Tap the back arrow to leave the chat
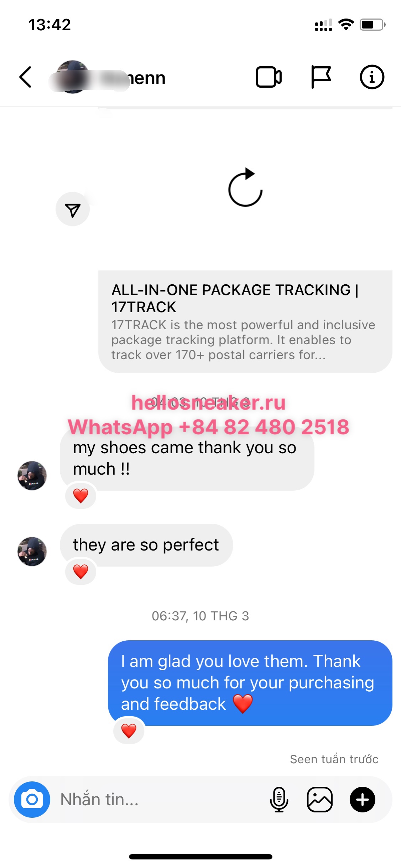Screen dimensions: 401x868 [x=25, y=77]
